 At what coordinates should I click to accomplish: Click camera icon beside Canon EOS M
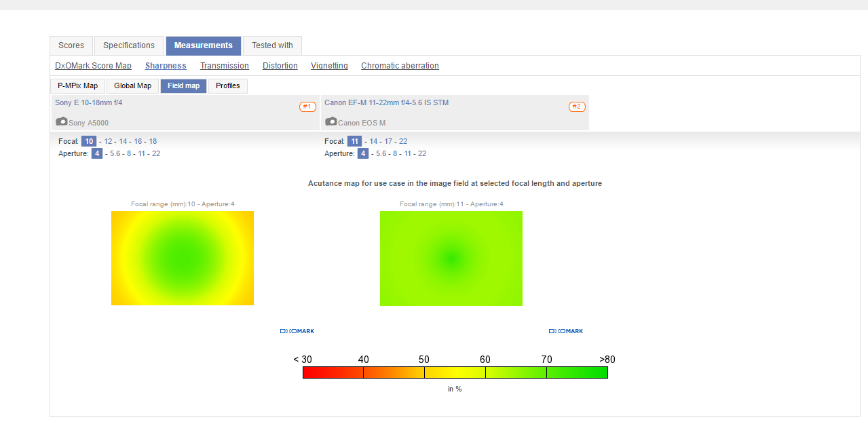(x=331, y=121)
